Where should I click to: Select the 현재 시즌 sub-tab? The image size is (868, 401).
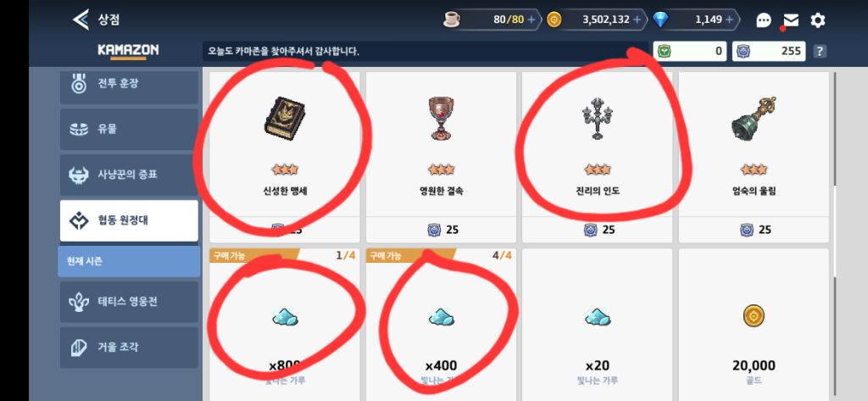tap(129, 261)
